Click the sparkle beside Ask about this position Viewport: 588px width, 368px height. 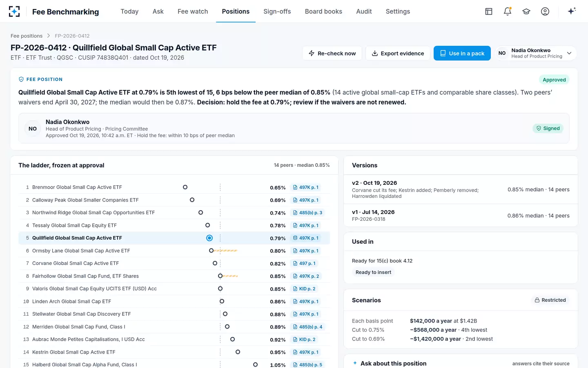(355, 363)
